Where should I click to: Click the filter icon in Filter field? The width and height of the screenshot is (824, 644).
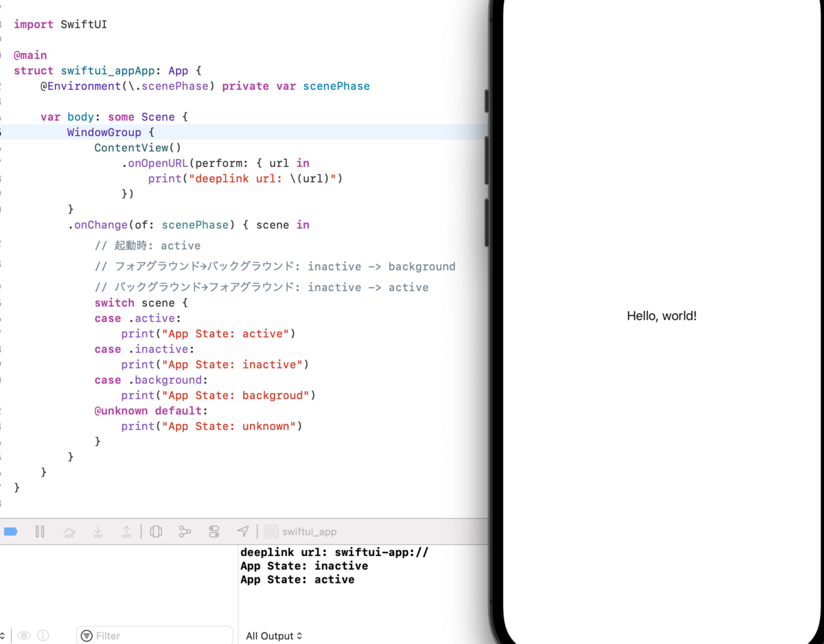[87, 636]
